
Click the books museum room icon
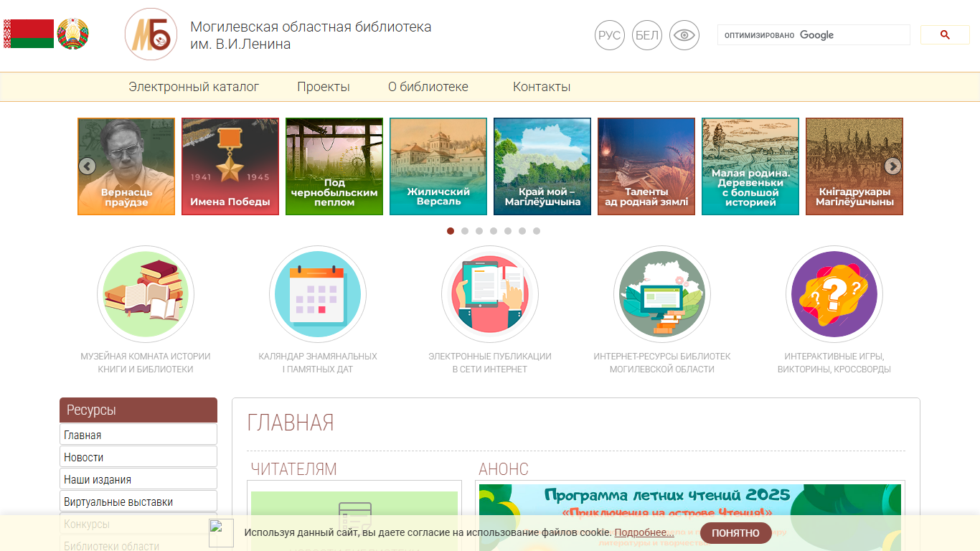[x=146, y=294]
